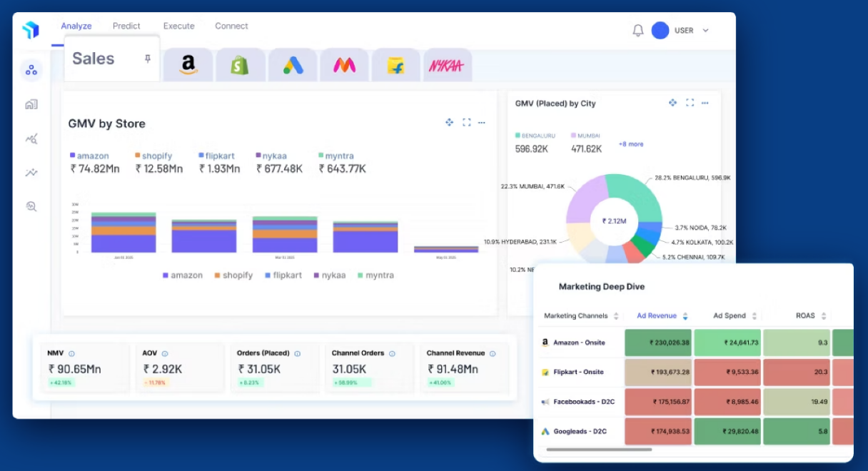Click the Mumbai slice of donut chart
The image size is (868, 471).
click(585, 198)
